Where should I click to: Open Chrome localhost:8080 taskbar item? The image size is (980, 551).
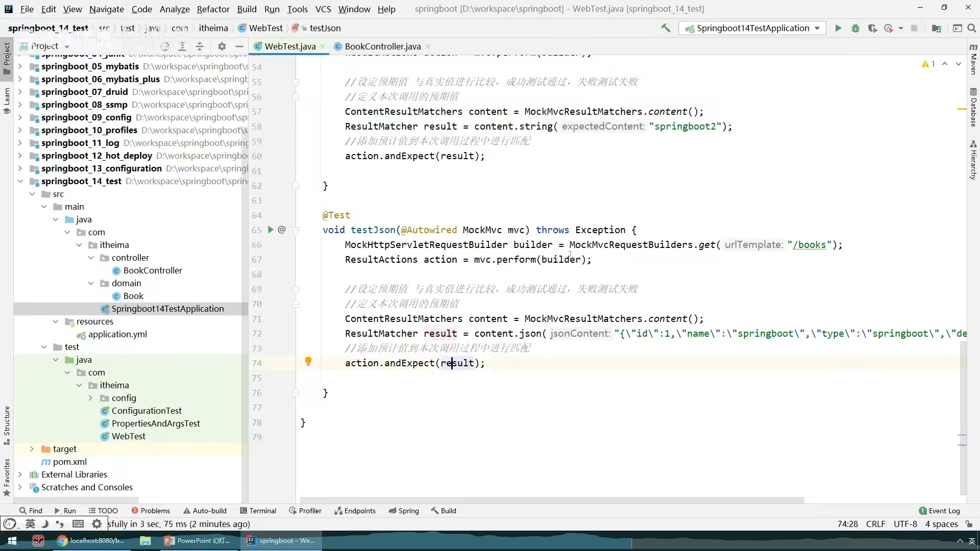point(91,541)
